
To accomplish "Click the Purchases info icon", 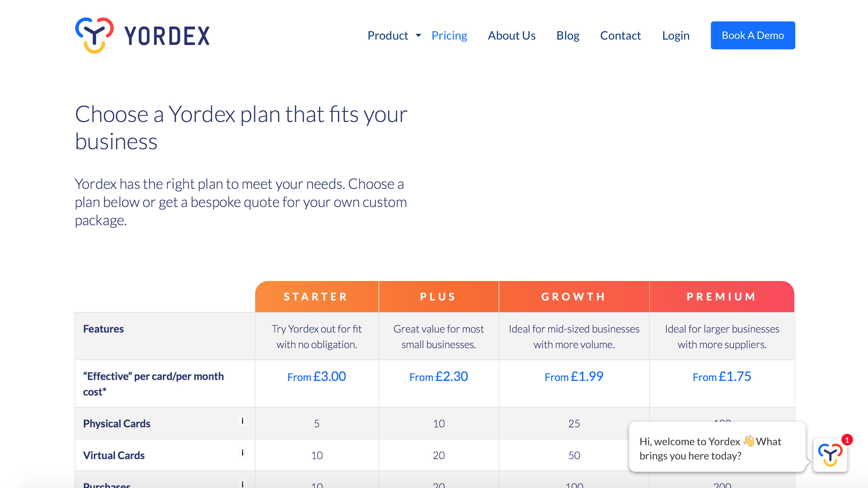I will (x=242, y=484).
